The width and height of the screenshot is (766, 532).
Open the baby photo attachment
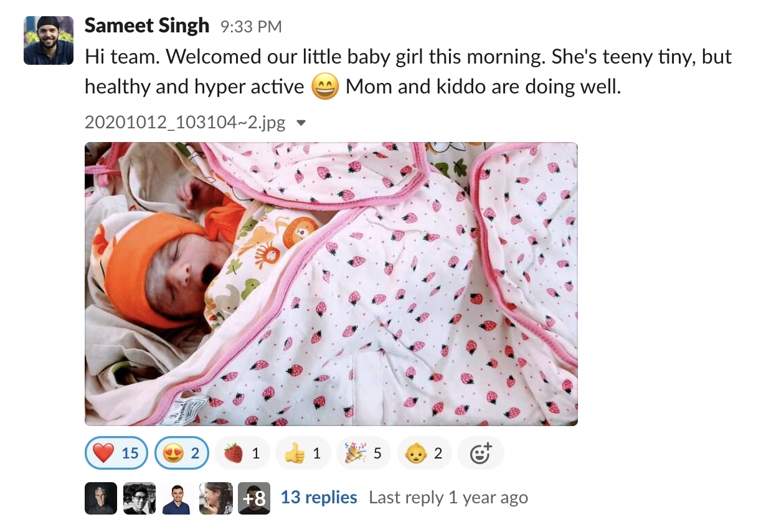pyautogui.click(x=331, y=284)
